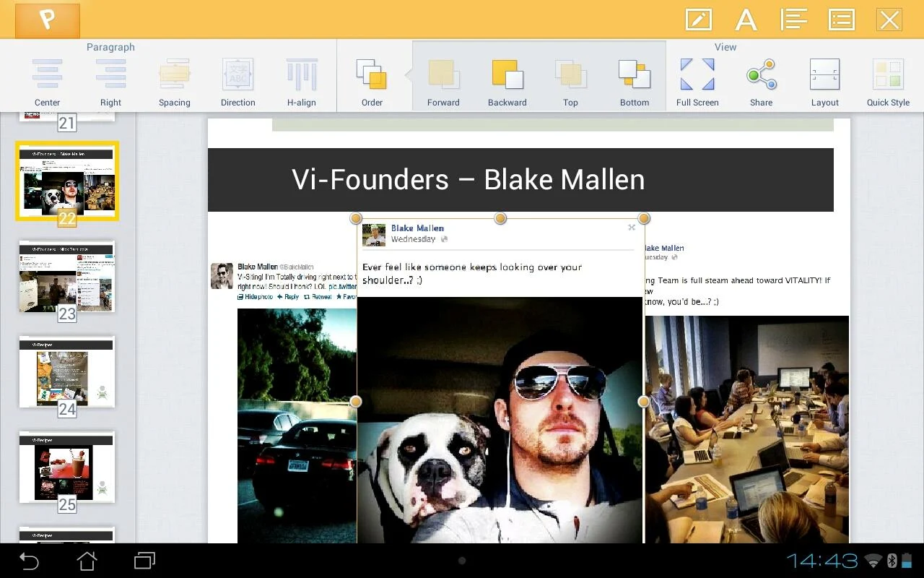Viewport: 924px width, 578px height.
Task: Click 'Blake Mallen' name in the selected post
Action: [x=417, y=228]
